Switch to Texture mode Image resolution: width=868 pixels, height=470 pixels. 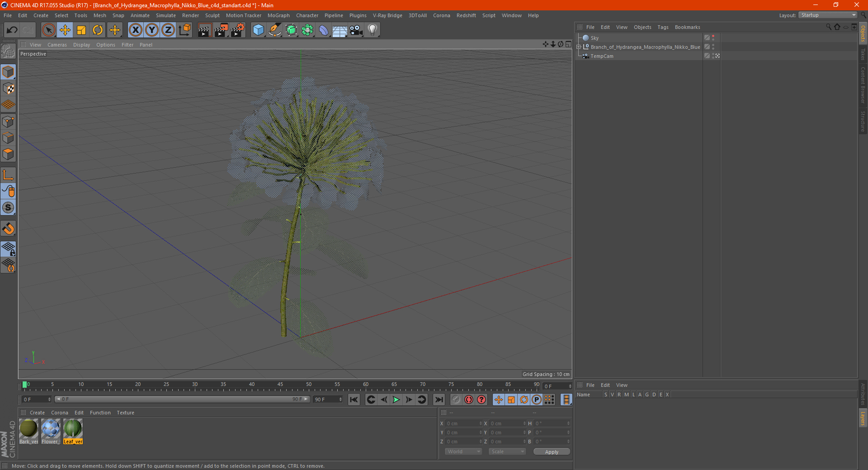click(x=8, y=89)
